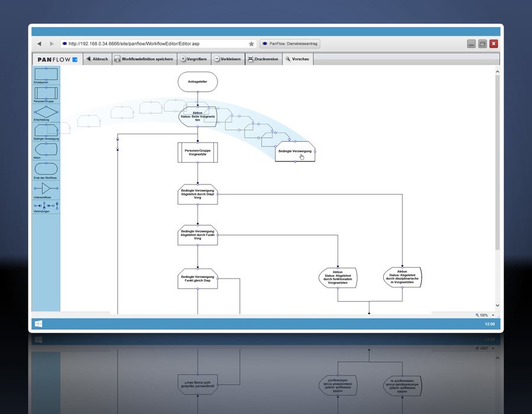This screenshot has width=532, height=414.
Task: Open Vorschau preview mode
Action: [x=297, y=59]
